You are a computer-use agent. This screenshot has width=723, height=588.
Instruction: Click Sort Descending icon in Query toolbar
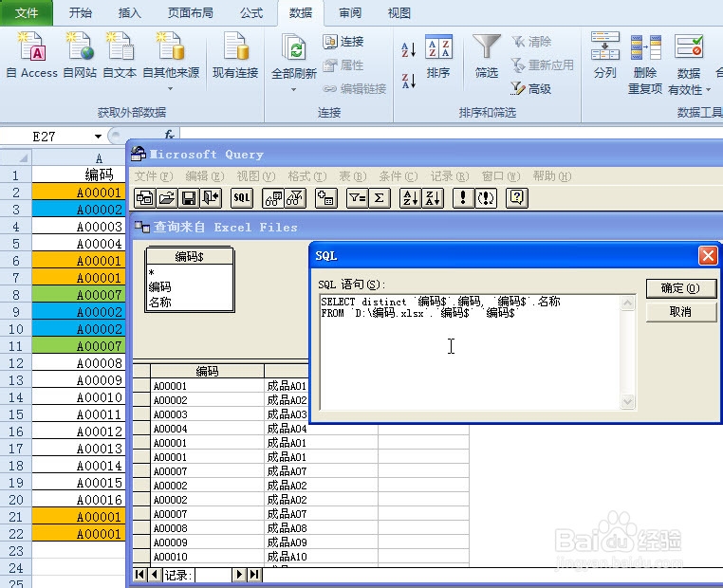tap(433, 198)
